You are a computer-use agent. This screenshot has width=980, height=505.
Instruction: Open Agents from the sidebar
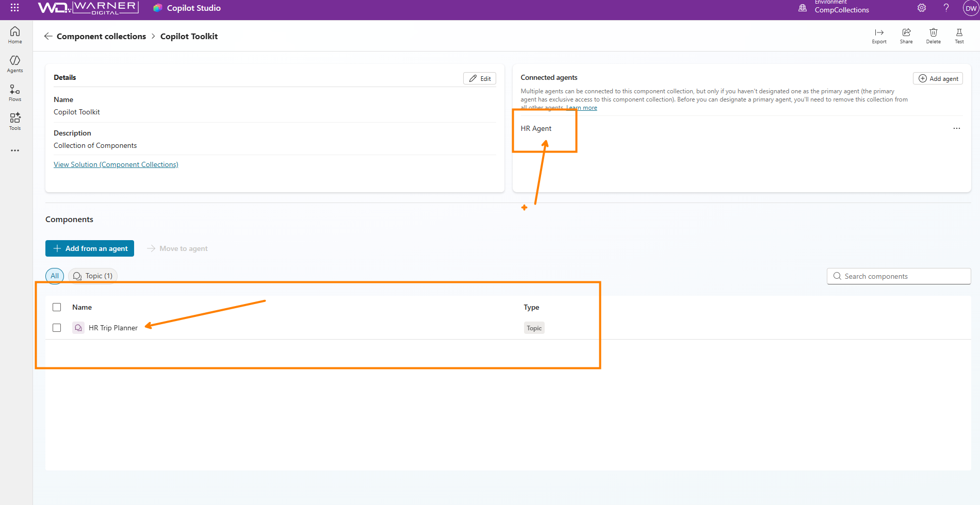15,64
